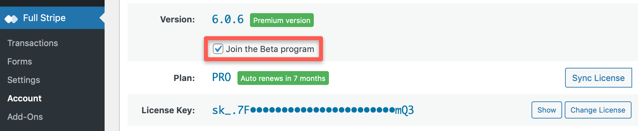This screenshot has width=644, height=131.
Task: Click the Full Stripe logo icon
Action: [x=11, y=19]
